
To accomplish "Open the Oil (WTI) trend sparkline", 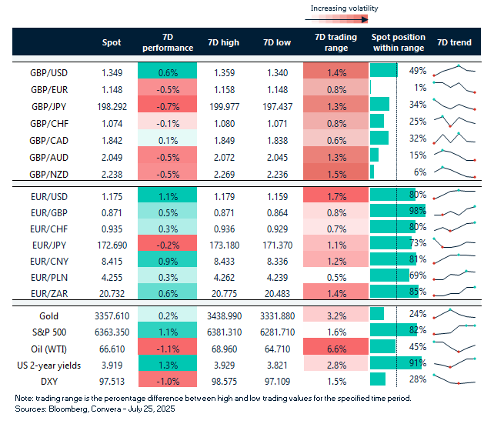I will click(454, 347).
